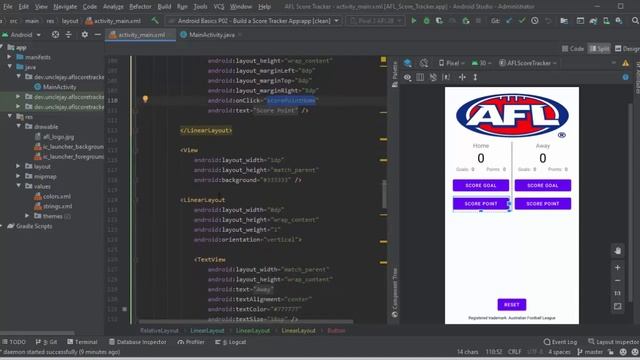Click the master Git branch indicator
The image size is (640, 360).
[590, 352]
